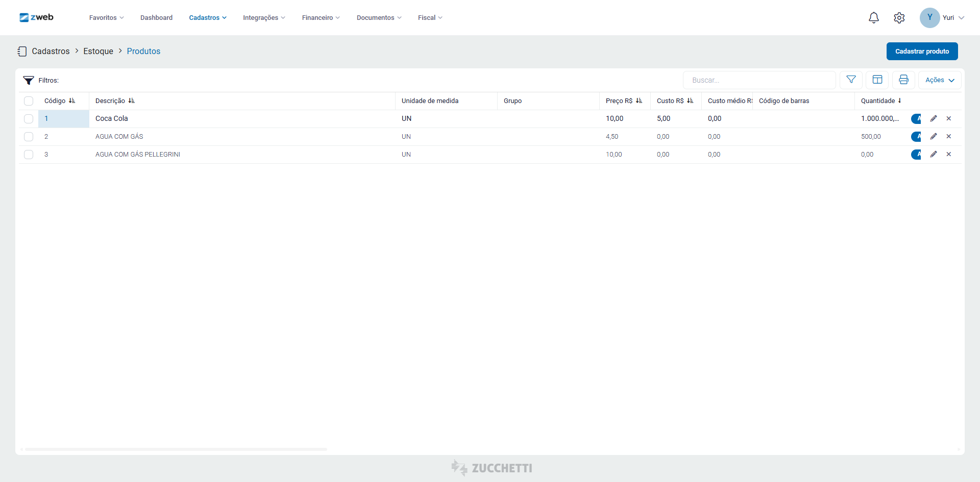Delete AGUA COM GÁS PELLEGRINI row
The width and height of the screenshot is (980, 482).
click(x=948, y=154)
